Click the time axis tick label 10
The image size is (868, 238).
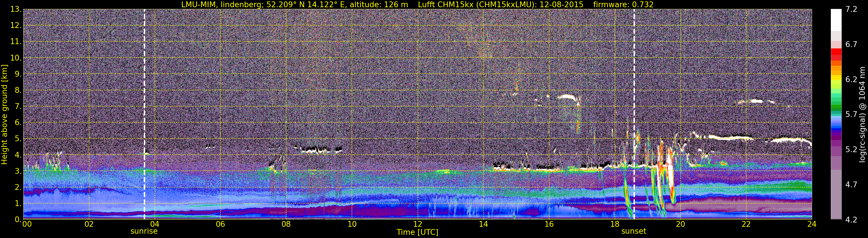352,224
